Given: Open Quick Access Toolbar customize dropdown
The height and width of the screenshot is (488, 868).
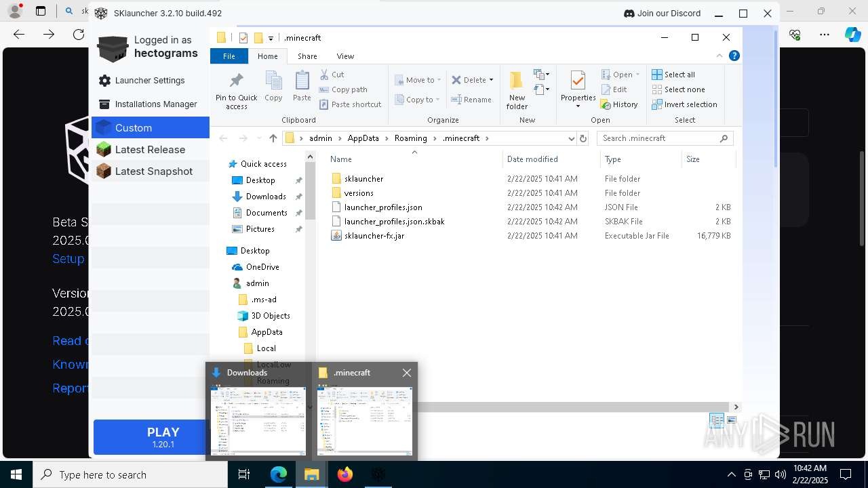Looking at the screenshot, I should [x=271, y=39].
